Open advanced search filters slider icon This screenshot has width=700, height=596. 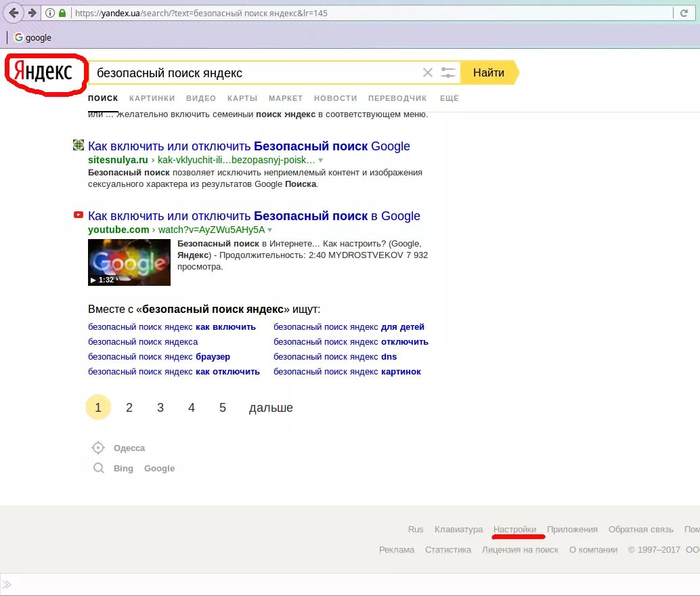[447, 72]
